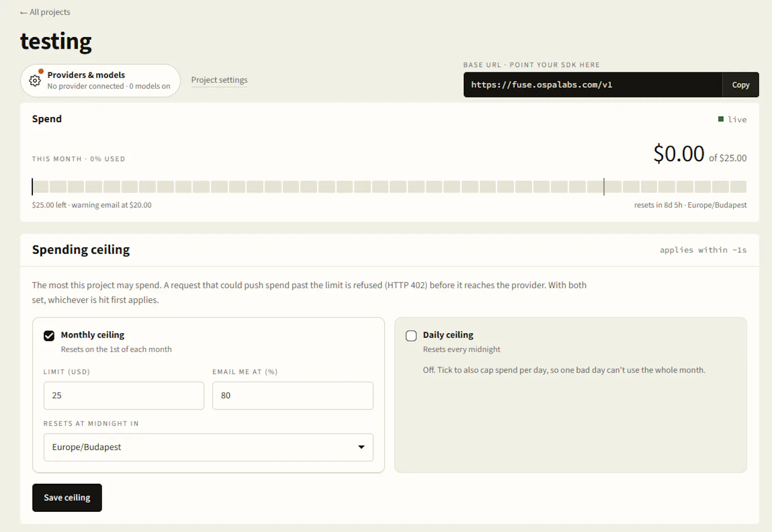The height and width of the screenshot is (532, 772).
Task: Copy the base URL
Action: coord(741,85)
